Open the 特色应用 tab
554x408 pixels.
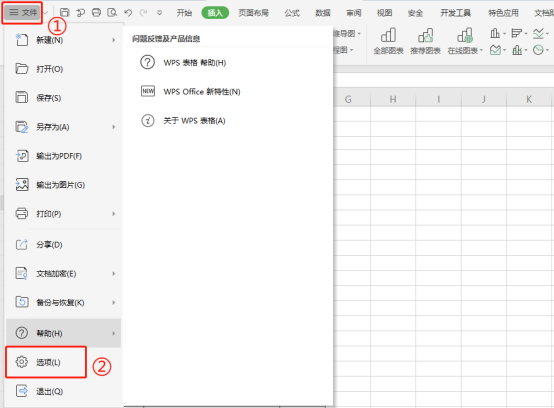coord(503,13)
